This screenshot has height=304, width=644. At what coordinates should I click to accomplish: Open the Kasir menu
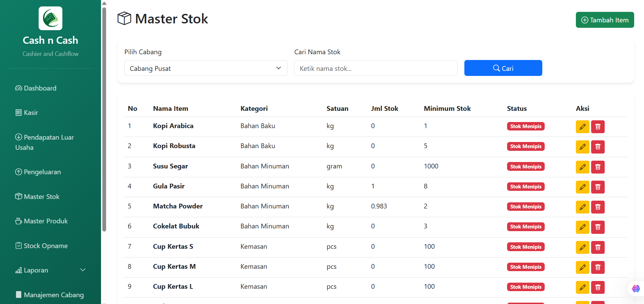click(27, 113)
